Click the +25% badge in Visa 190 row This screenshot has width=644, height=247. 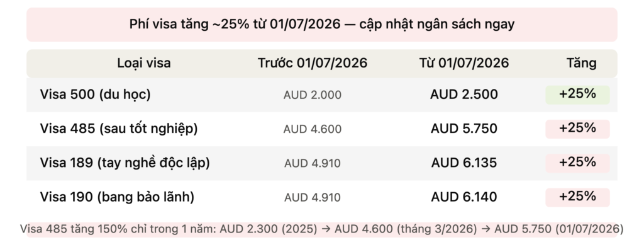tap(577, 197)
